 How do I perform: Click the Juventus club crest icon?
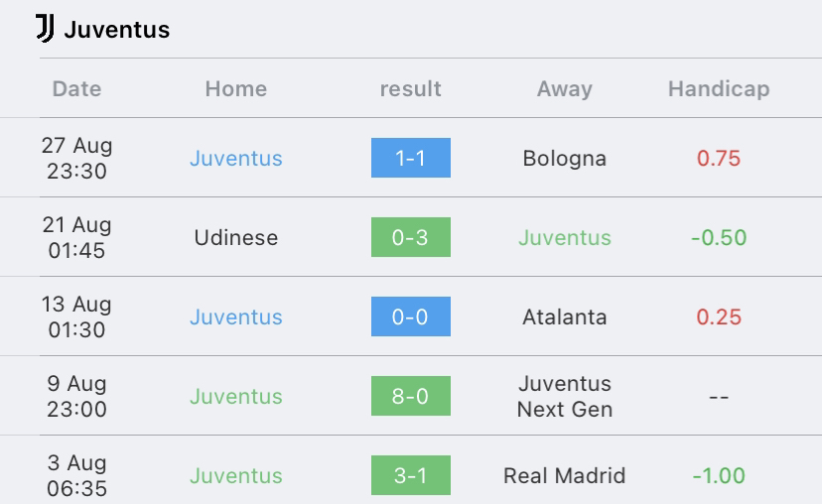[45, 29]
